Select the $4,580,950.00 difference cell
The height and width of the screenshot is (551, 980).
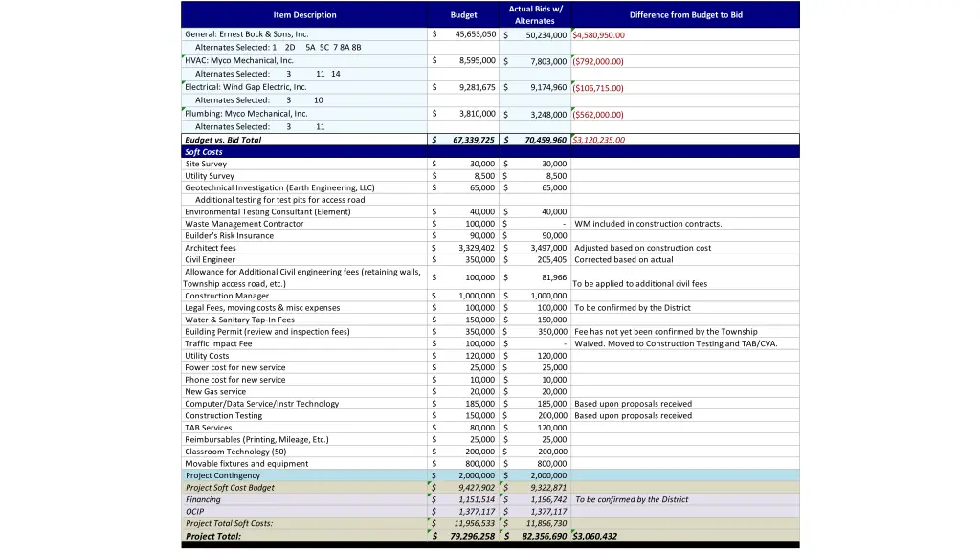tap(599, 35)
